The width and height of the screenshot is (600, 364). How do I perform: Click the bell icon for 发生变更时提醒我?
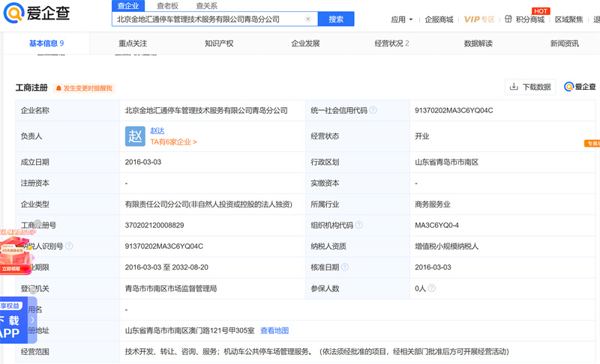[x=57, y=88]
